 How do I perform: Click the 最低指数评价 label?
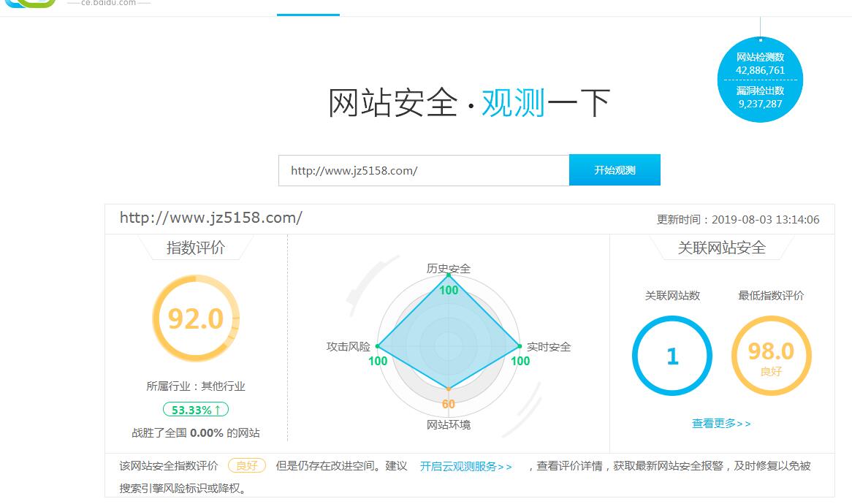(x=771, y=295)
